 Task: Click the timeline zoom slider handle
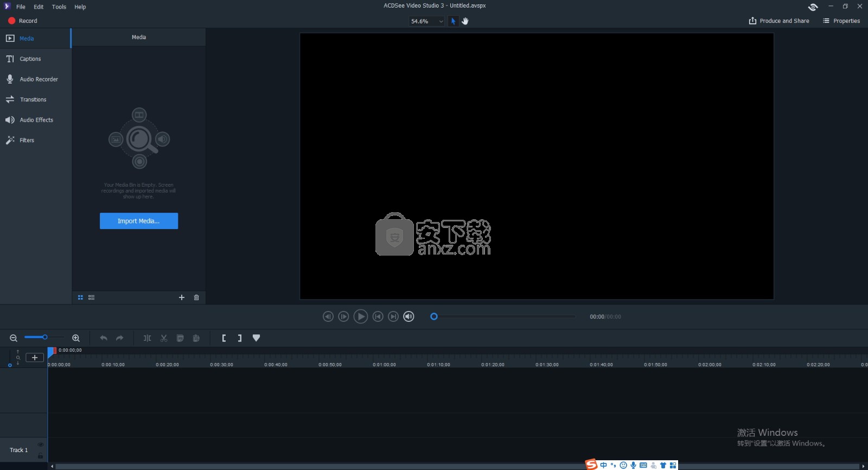coord(45,337)
